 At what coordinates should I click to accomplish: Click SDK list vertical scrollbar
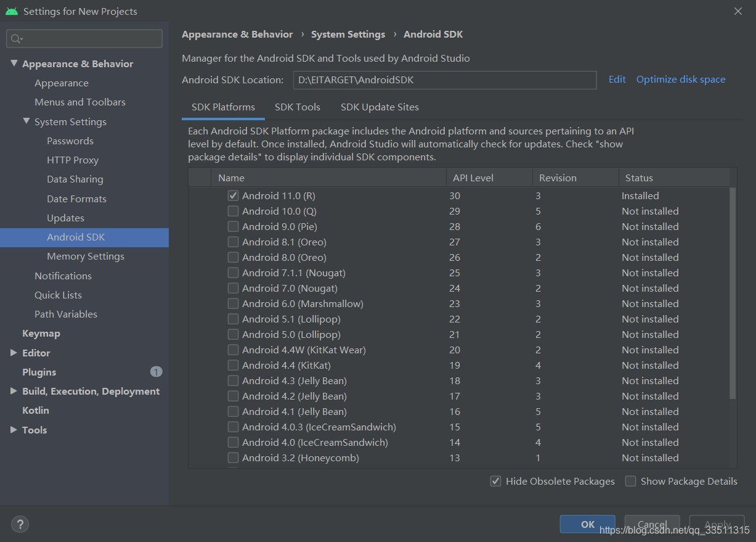tap(733, 294)
